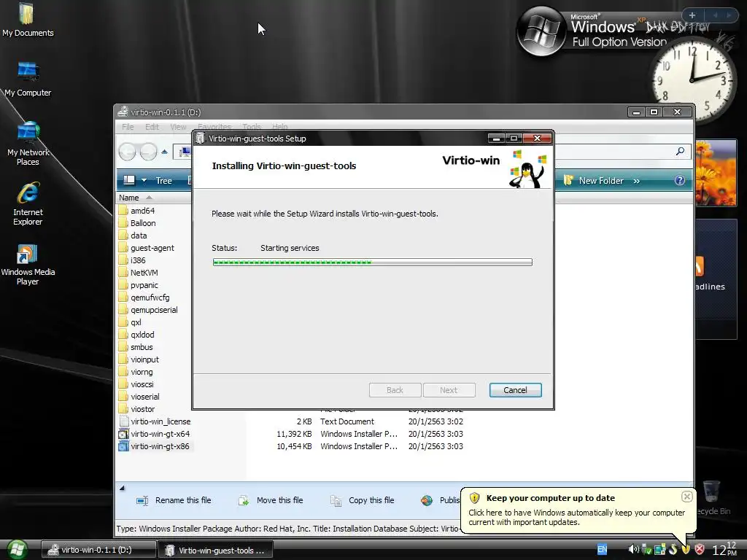Click the yellow security shield tray icon
The width and height of the screenshot is (747, 560).
click(x=686, y=550)
